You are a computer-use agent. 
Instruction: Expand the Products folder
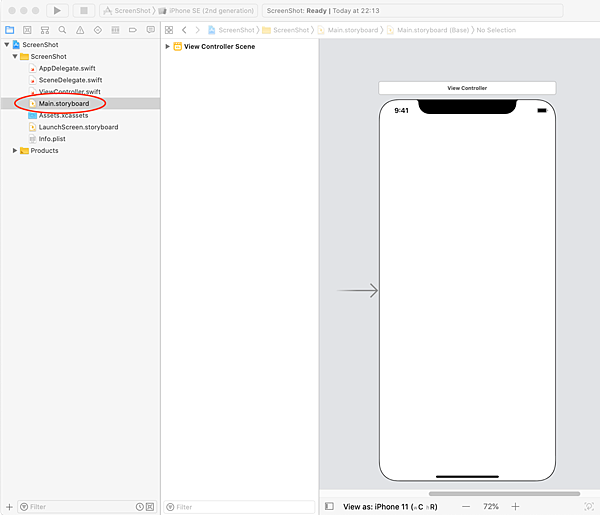click(x=15, y=151)
